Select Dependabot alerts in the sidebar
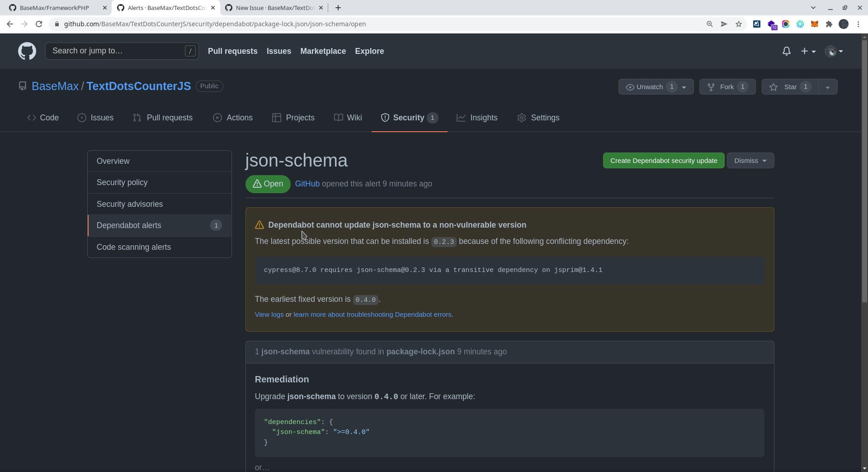868x472 pixels. 160,225
